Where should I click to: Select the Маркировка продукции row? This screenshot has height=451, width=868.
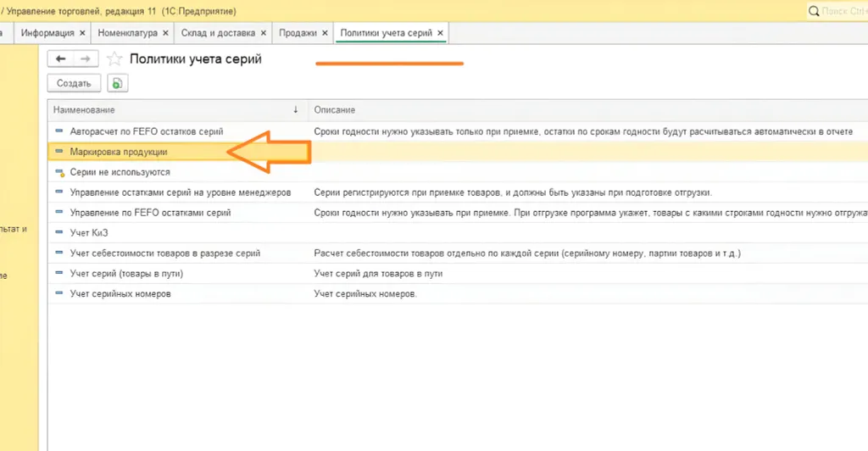coord(119,152)
